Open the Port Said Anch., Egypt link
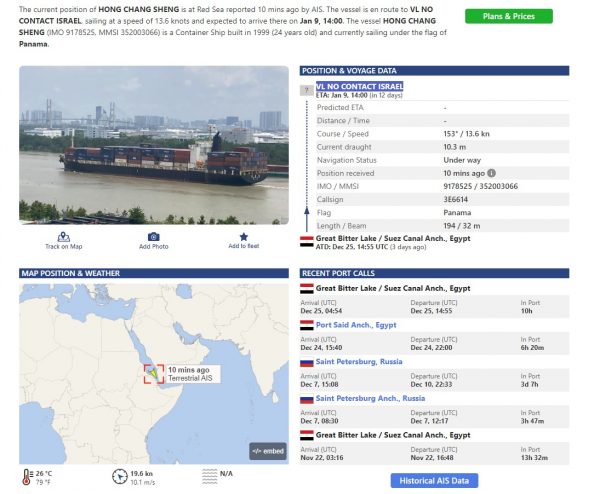 (356, 325)
